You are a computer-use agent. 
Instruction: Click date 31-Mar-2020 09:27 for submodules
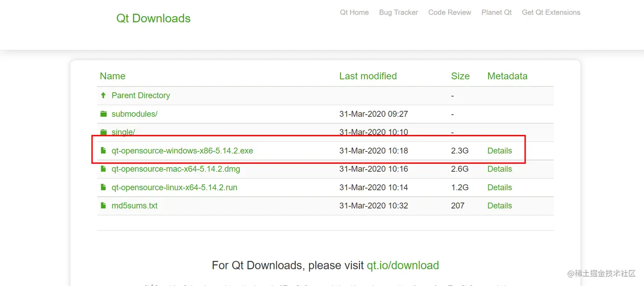pyautogui.click(x=374, y=114)
